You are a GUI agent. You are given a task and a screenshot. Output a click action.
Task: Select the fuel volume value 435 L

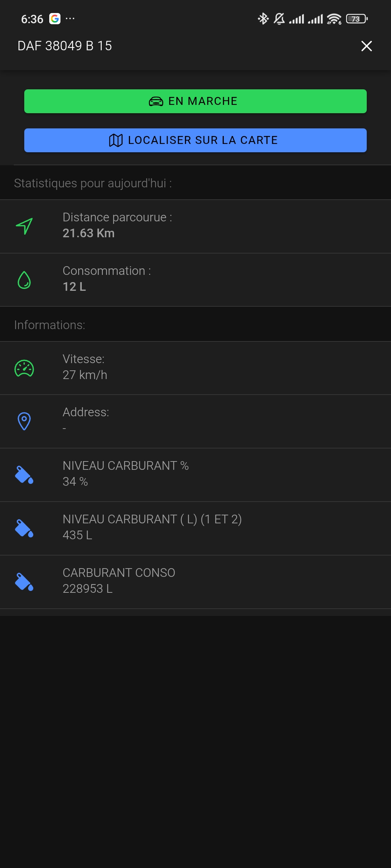click(77, 535)
